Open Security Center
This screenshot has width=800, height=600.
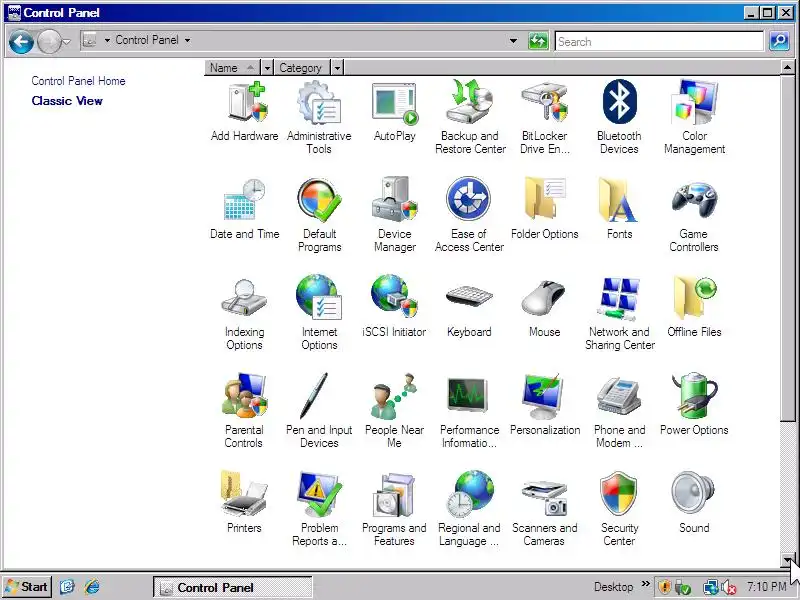tap(619, 509)
